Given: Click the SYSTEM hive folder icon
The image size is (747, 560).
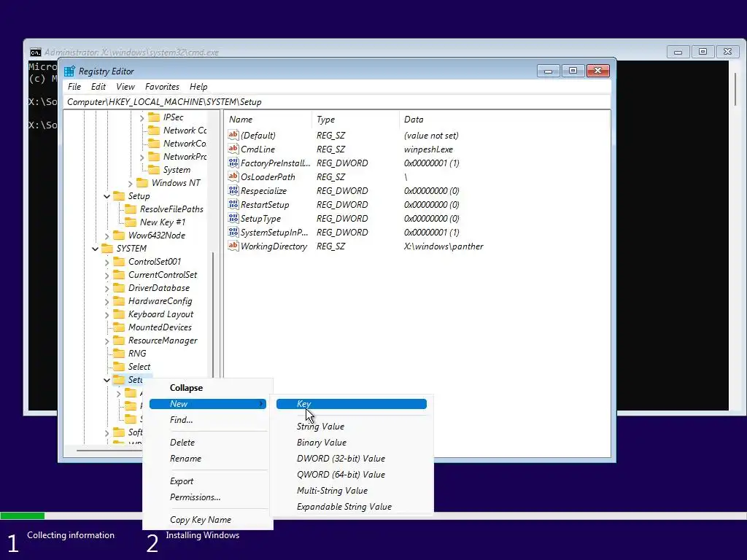Looking at the screenshot, I should pos(107,249).
